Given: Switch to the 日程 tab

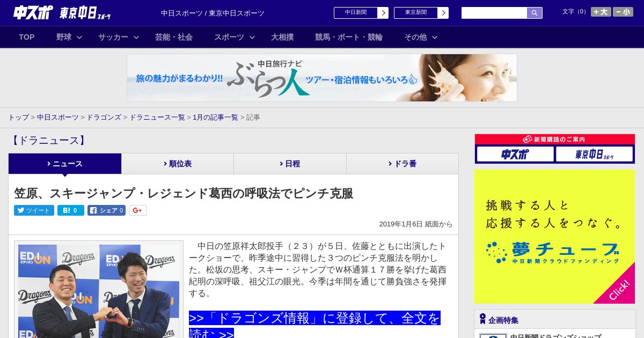Looking at the screenshot, I should (x=290, y=164).
